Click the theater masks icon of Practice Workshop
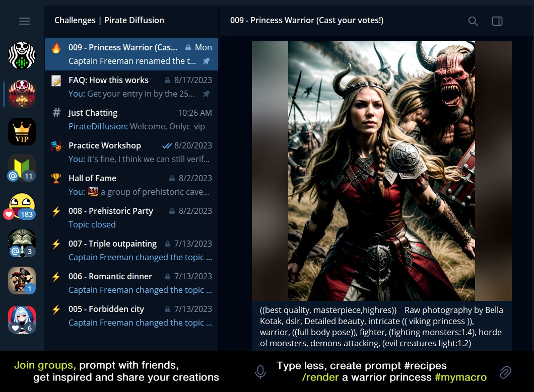This screenshot has width=534, height=392. coord(56,145)
